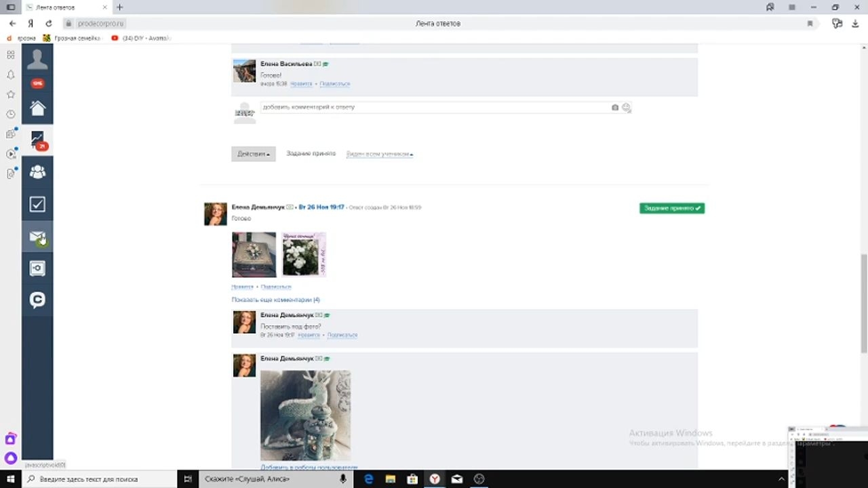Click the green 'Задание принято' button

672,208
